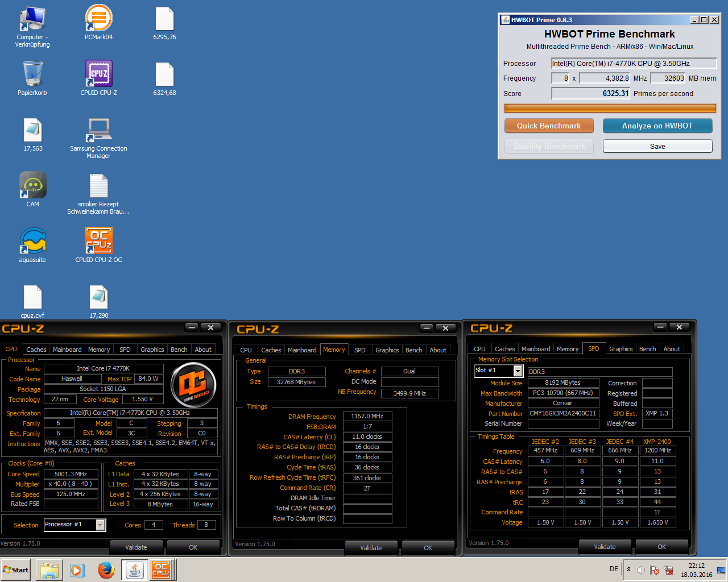Click the XMP-2400 column header
728x582 pixels.
657,442
